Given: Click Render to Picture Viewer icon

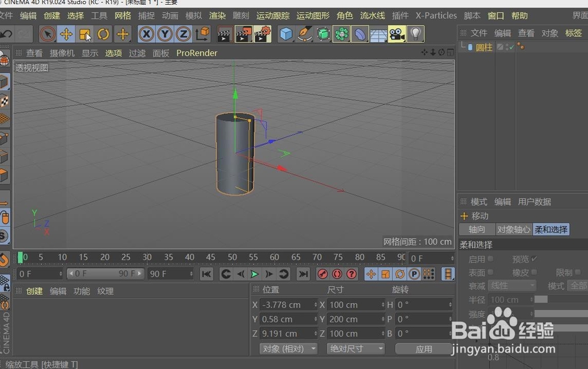Looking at the screenshot, I should [243, 34].
